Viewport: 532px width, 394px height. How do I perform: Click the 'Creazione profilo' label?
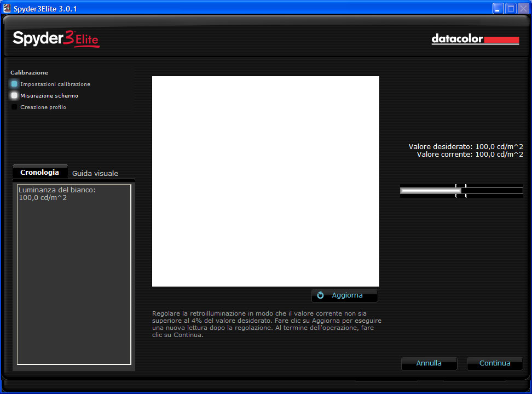point(43,107)
